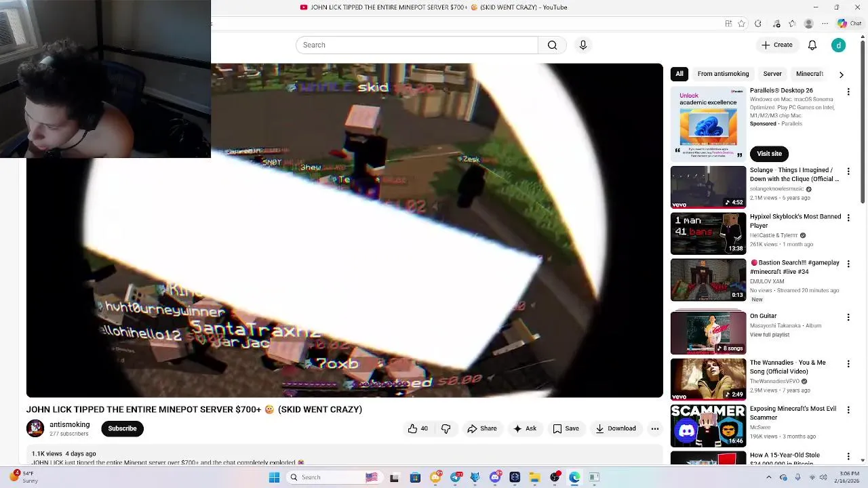This screenshot has height=488, width=868.
Task: Open the Bastion Search video thumbnail
Action: tap(708, 279)
